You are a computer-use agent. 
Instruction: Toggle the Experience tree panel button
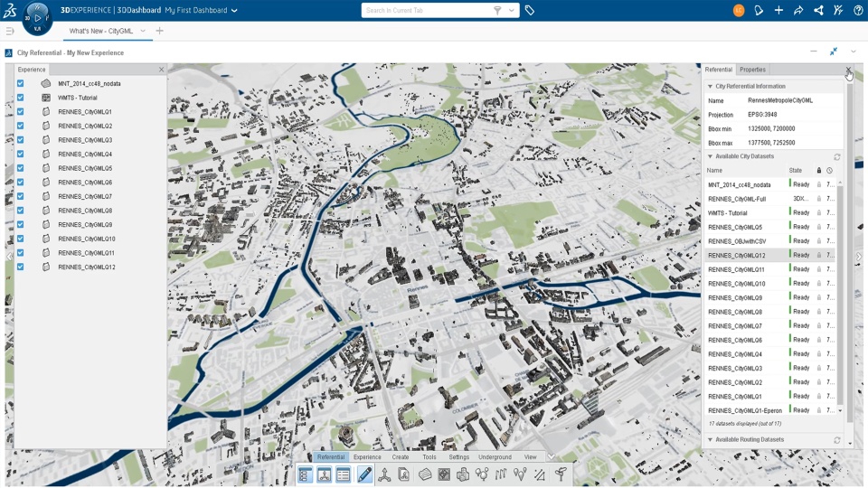[305, 474]
